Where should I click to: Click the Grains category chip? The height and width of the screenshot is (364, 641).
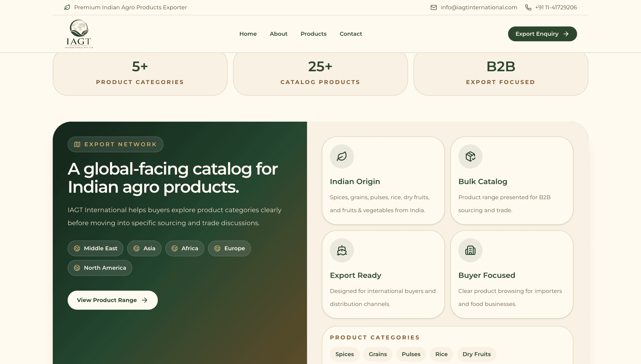point(378,354)
